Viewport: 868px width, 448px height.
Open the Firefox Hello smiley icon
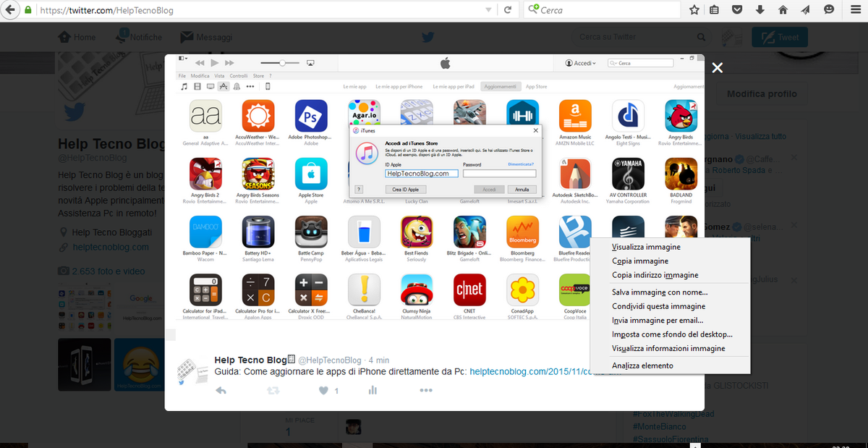coord(828,10)
